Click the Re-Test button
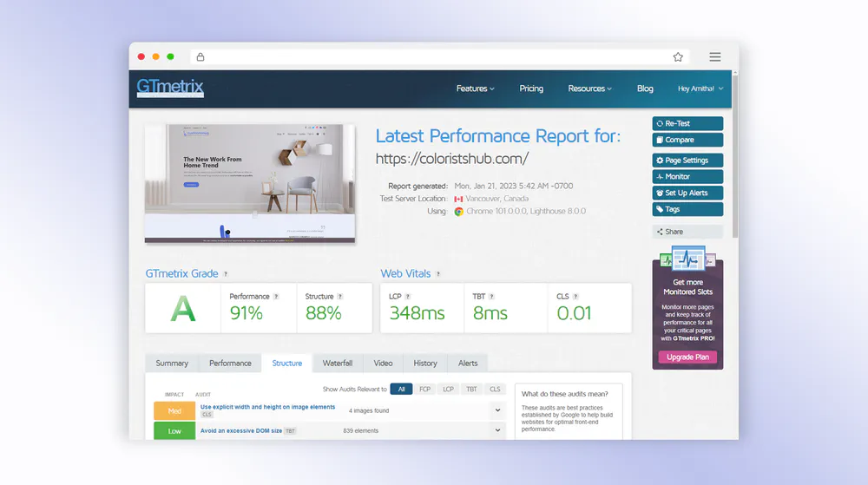Image resolution: width=868 pixels, height=485 pixels. 687,123
